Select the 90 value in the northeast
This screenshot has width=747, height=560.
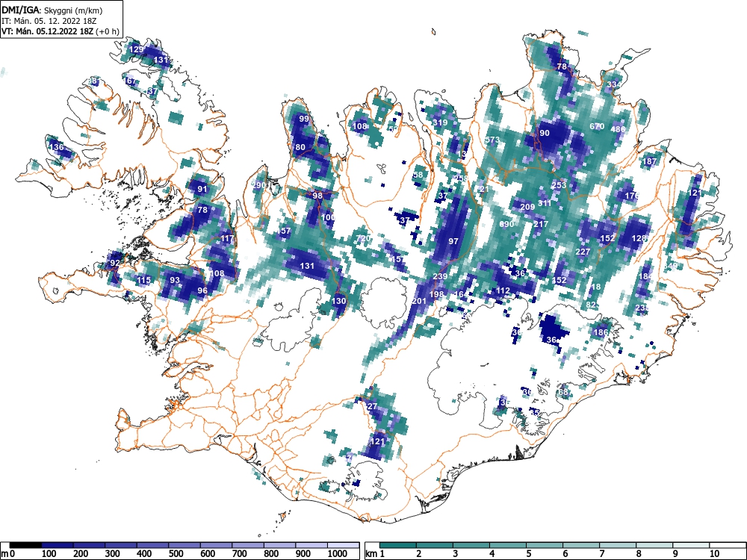click(x=544, y=134)
